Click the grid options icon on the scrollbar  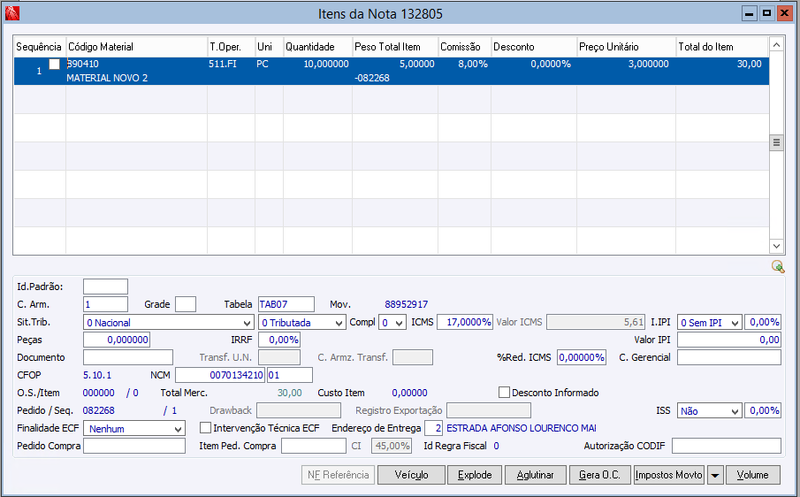click(x=775, y=144)
